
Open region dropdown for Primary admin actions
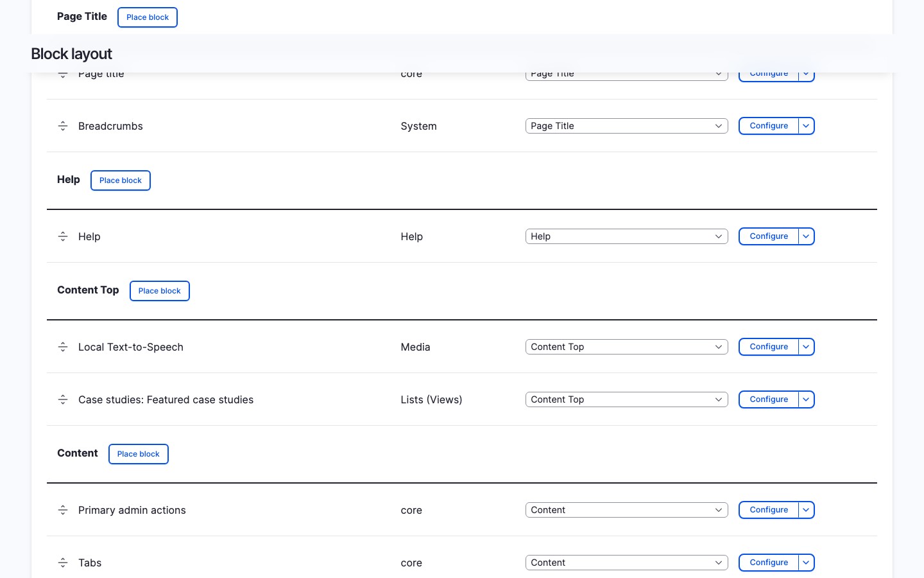tap(626, 510)
